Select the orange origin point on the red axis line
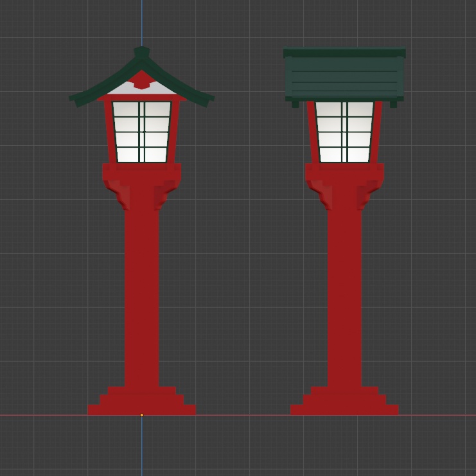The width and height of the screenshot is (476, 476). tap(142, 415)
